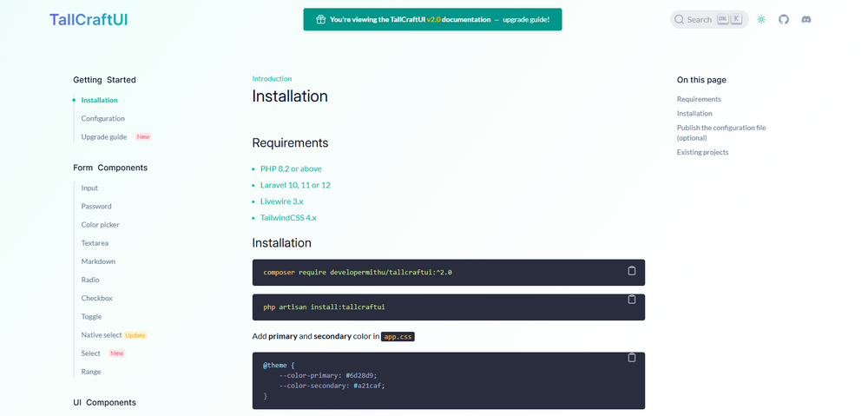Viewport: 868px width, 416px height.
Task: Open the Checkbox component page
Action: pos(97,298)
